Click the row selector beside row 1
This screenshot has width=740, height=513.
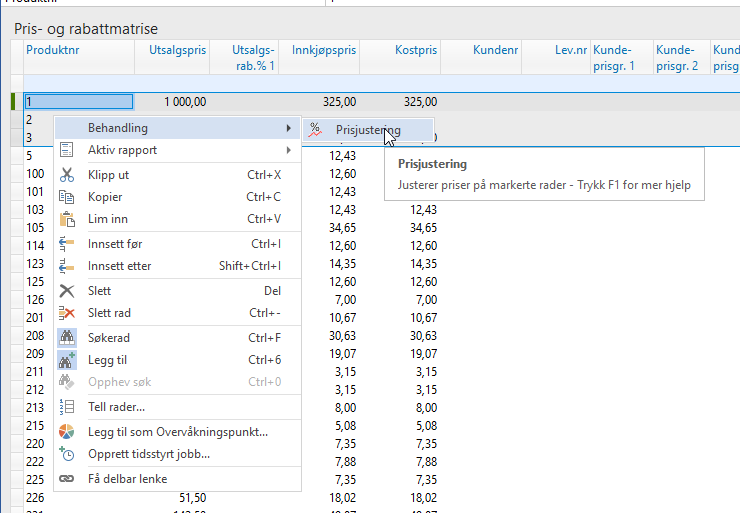point(17,101)
